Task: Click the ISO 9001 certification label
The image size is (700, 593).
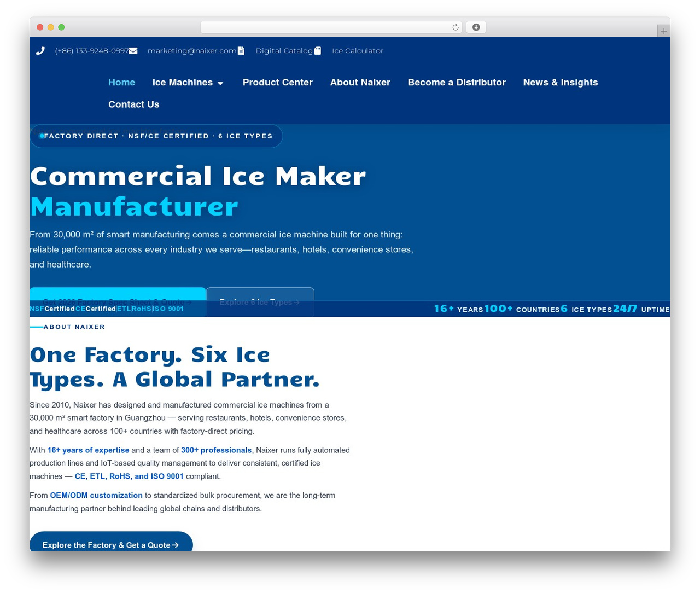Action: [168, 309]
